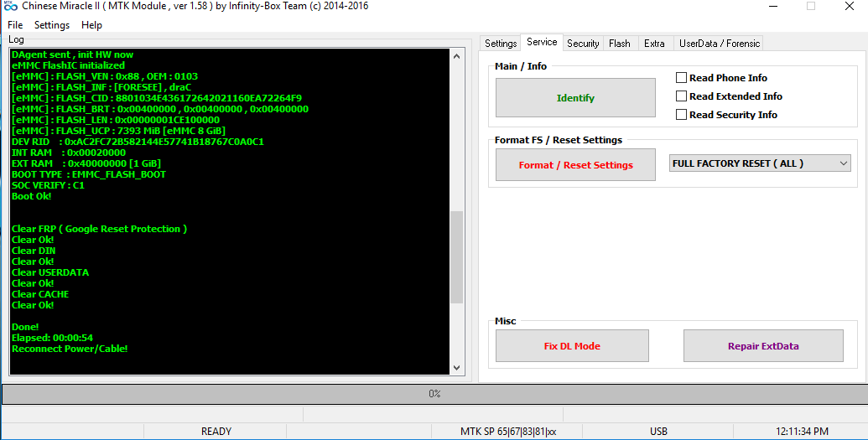This screenshot has width=868, height=440.
Task: Click 'Reconnect Power/Cable!' log line
Action: pyautogui.click(x=70, y=349)
